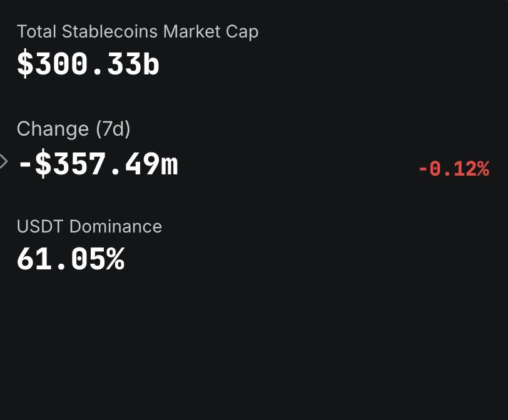Screen dimensions: 508x420
Task: Click the Total Stablecoins Market Cap label
Action: pos(138,32)
